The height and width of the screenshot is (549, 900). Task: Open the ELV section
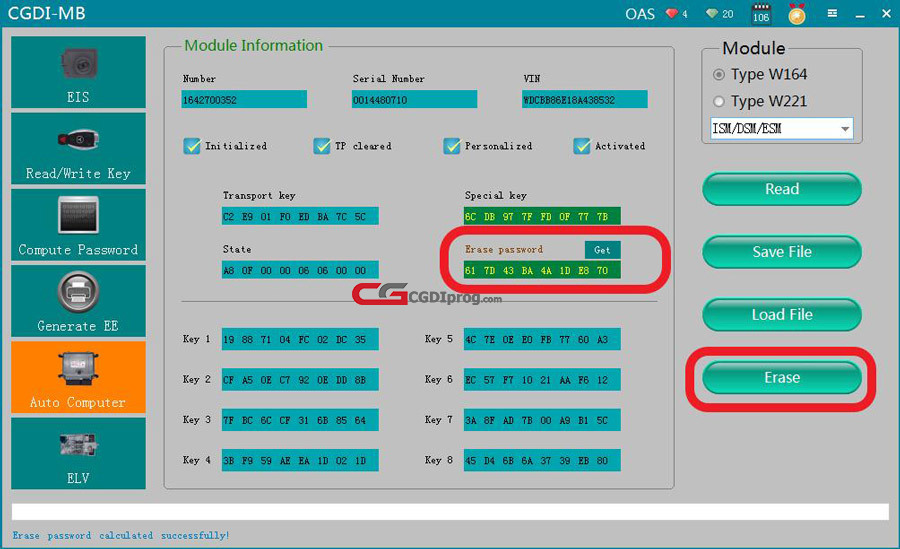[x=78, y=454]
